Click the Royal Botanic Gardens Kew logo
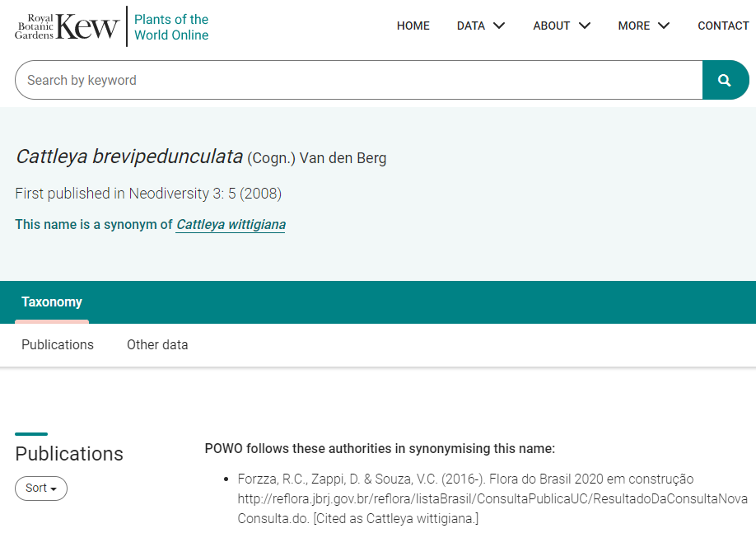 pyautogui.click(x=67, y=26)
